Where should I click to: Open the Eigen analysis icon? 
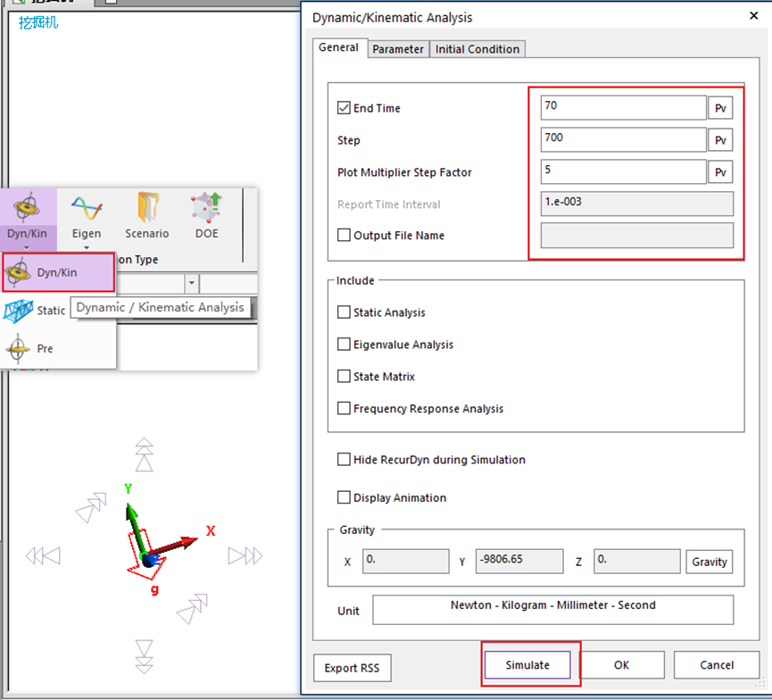(x=87, y=207)
